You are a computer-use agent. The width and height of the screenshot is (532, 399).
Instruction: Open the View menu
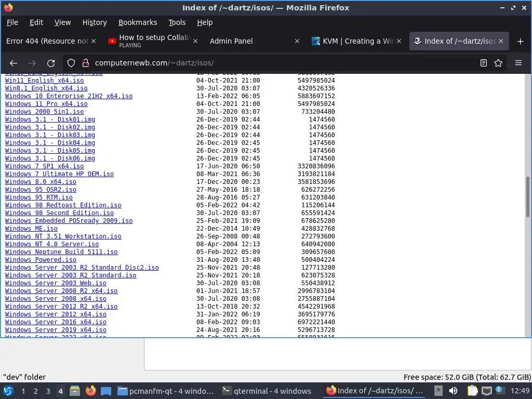[62, 22]
